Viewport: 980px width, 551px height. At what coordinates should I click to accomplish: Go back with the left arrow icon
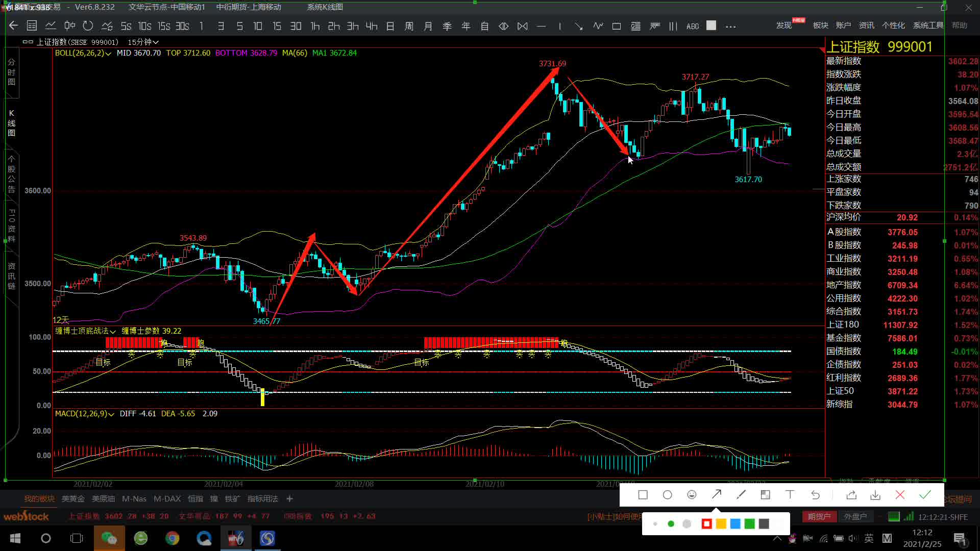click(14, 26)
